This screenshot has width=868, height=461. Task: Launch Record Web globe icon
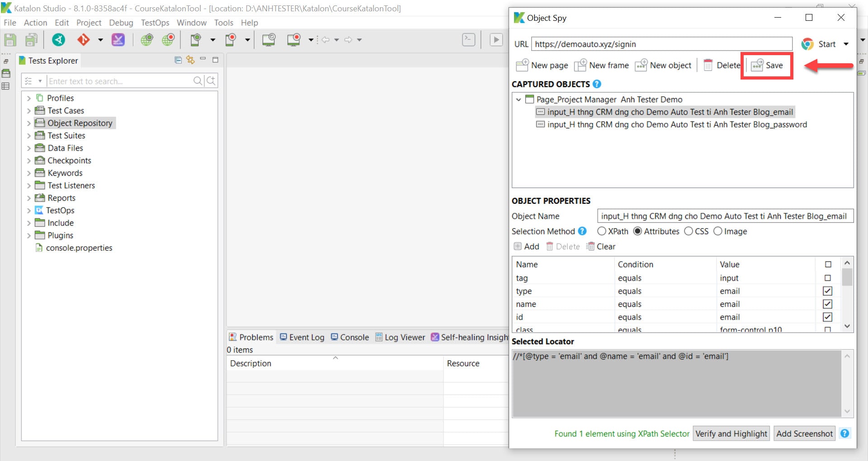[169, 40]
